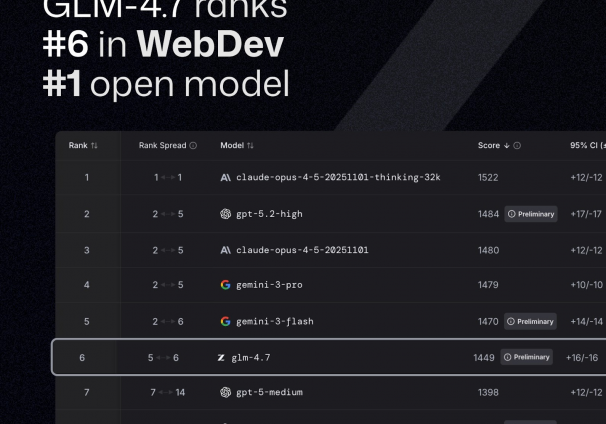
Task: Click Rank column header
Action: [78, 146]
